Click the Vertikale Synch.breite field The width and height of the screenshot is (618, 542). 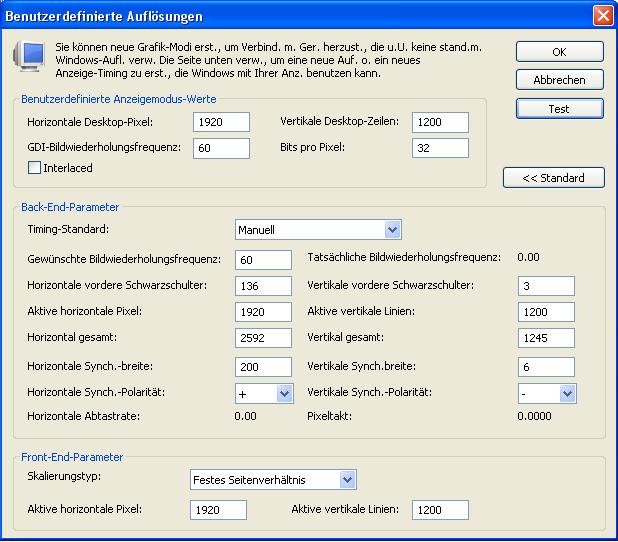click(546, 367)
